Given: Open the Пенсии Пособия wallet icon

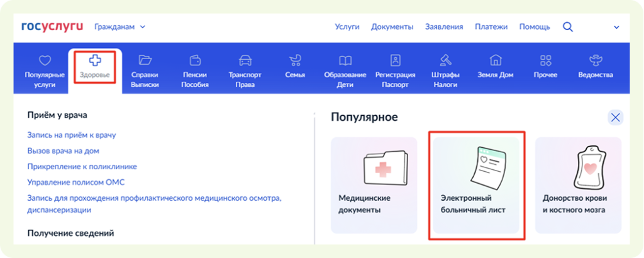Looking at the screenshot, I should point(195,61).
